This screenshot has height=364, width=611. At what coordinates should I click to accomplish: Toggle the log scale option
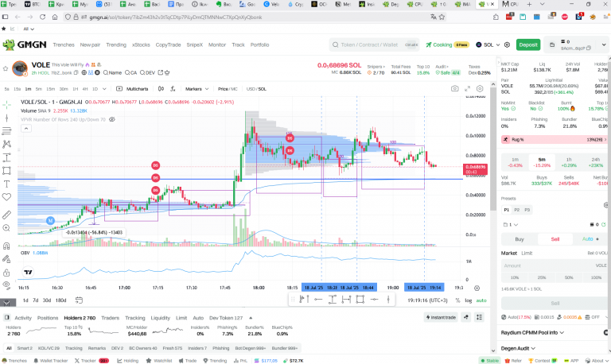click(x=469, y=300)
